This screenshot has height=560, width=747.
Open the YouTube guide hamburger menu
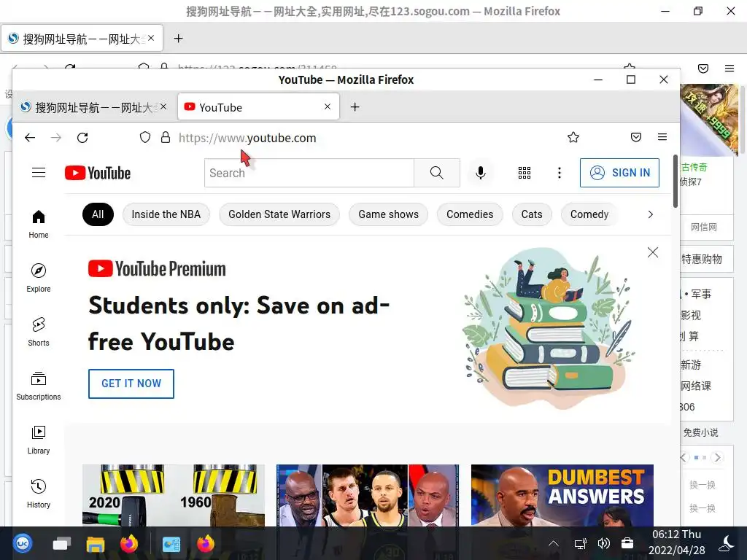click(x=39, y=172)
